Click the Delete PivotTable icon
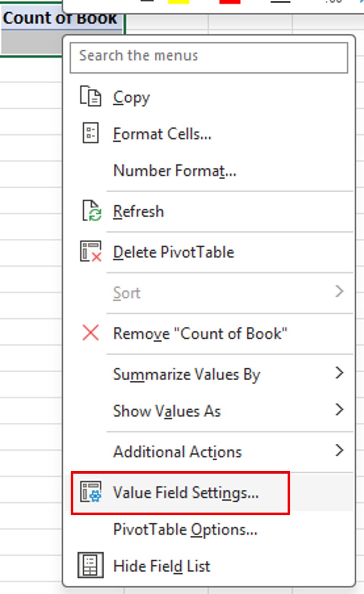The height and width of the screenshot is (594, 364). [91, 251]
